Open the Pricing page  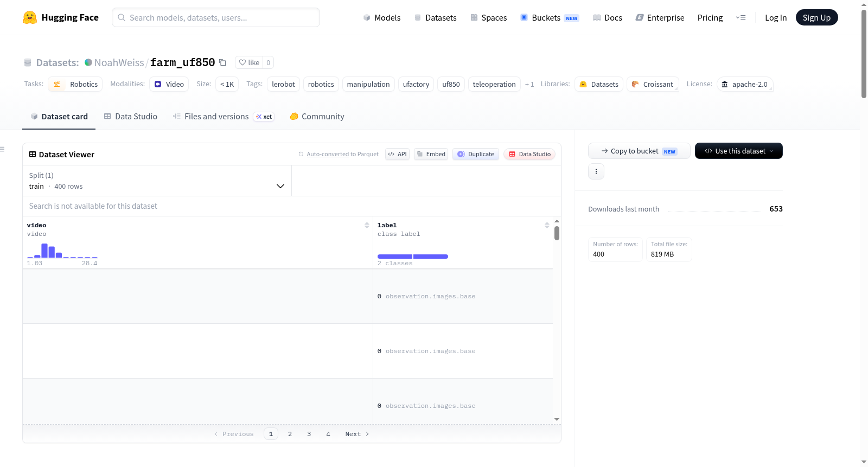[710, 17]
